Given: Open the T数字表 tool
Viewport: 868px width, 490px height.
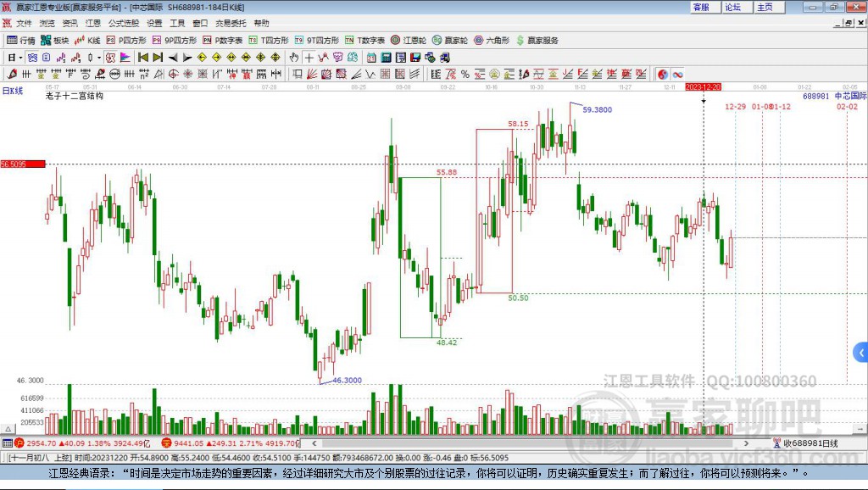Looking at the screenshot, I should [x=364, y=40].
